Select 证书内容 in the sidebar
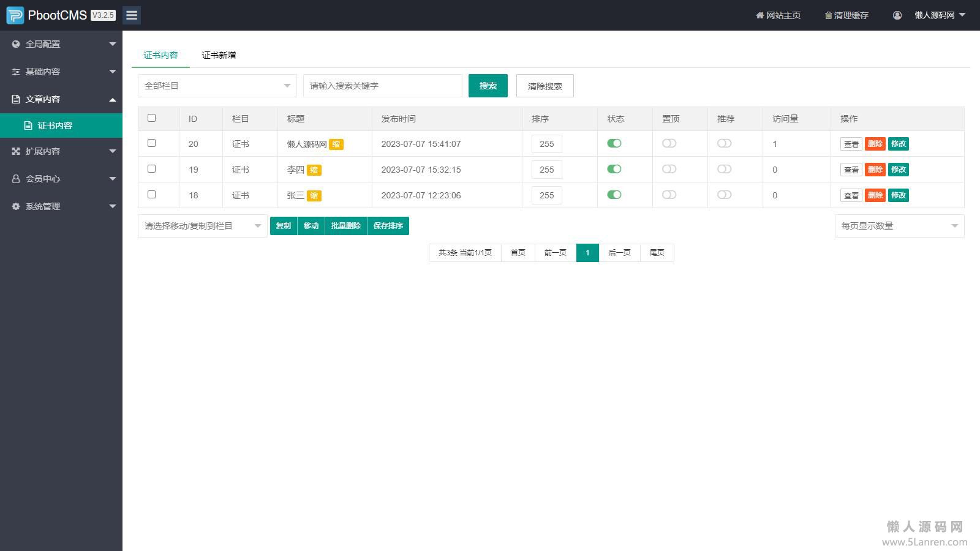The height and width of the screenshot is (551, 980). click(x=55, y=126)
